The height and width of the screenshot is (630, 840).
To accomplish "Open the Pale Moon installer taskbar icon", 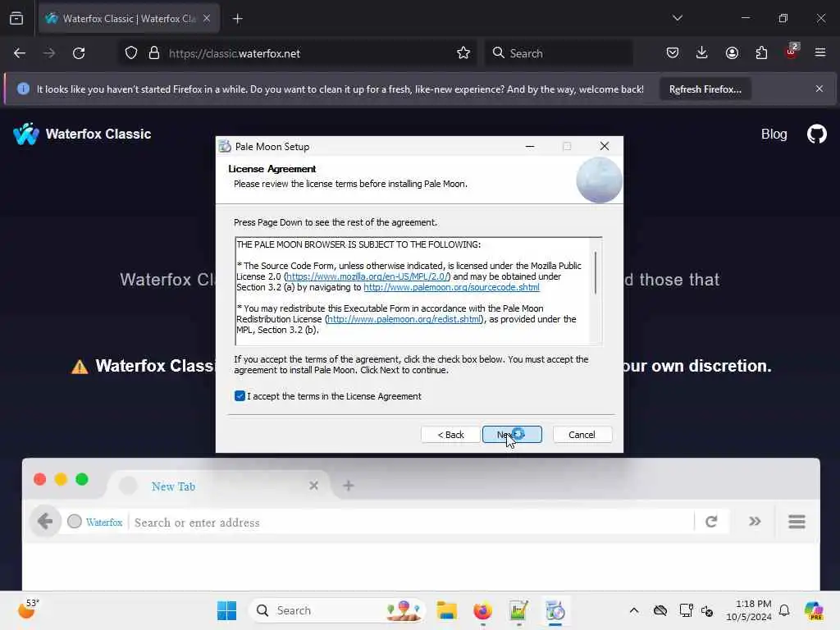I will (x=555, y=610).
